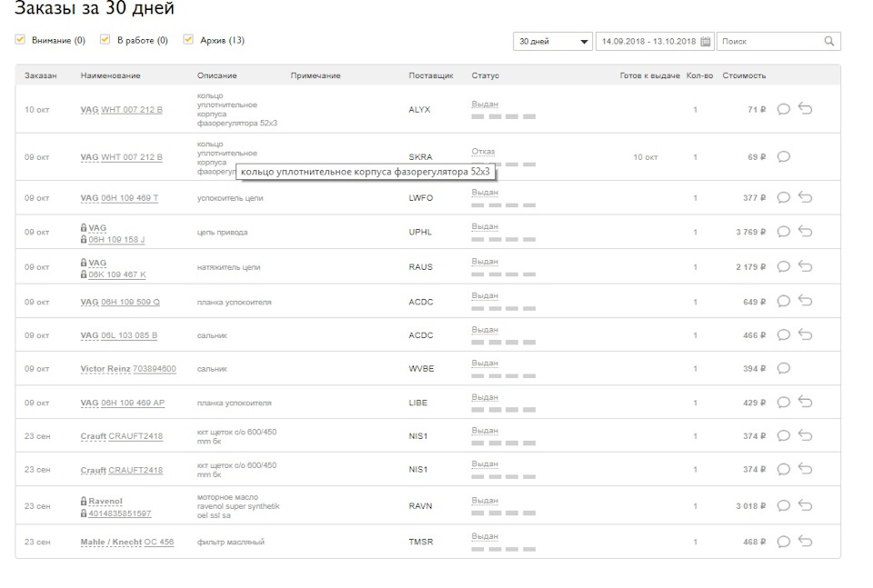The height and width of the screenshot is (588, 873).
Task: Click price 3 018 ₽ in RAVN row
Action: 750,505
